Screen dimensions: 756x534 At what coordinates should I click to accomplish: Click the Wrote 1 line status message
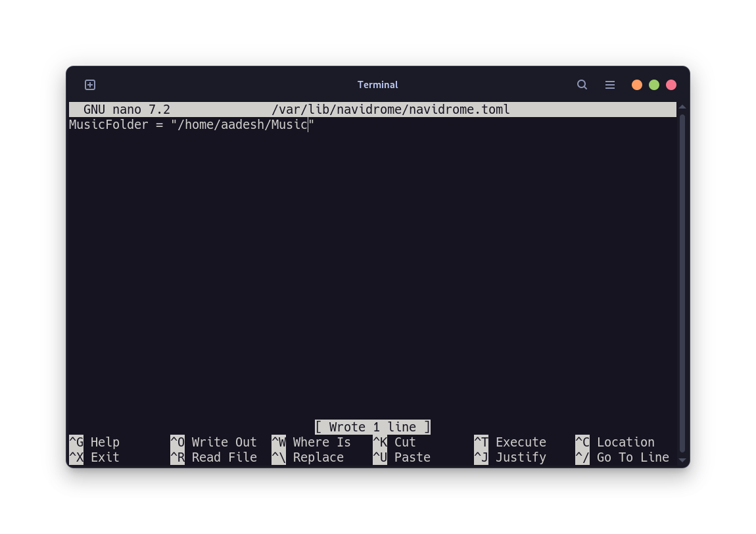[373, 427]
